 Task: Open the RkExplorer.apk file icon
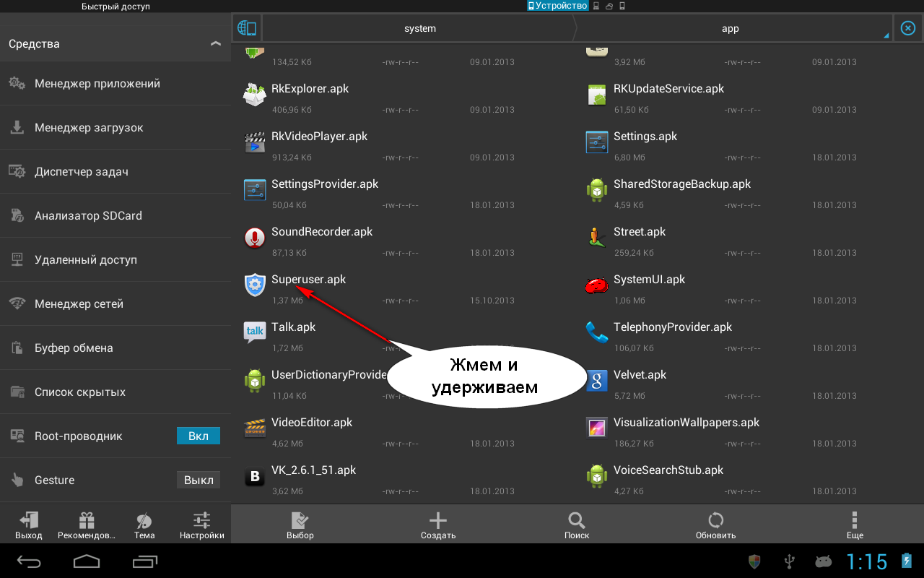click(x=255, y=95)
